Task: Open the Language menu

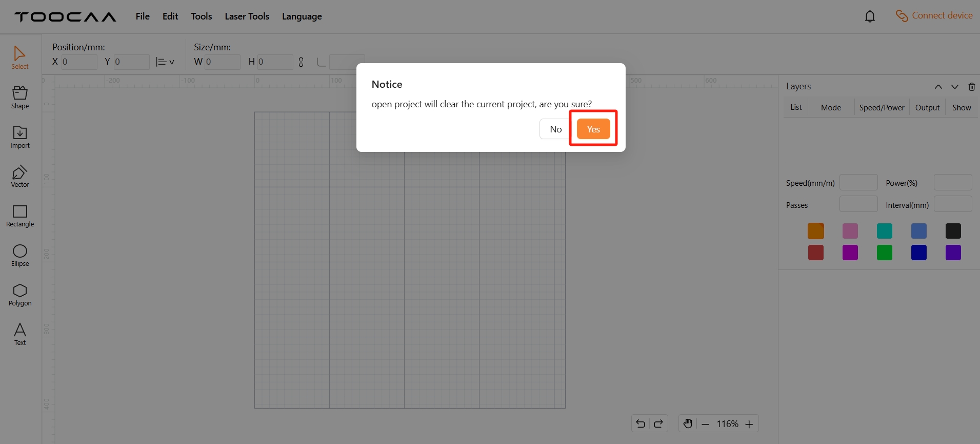Action: pos(302,16)
